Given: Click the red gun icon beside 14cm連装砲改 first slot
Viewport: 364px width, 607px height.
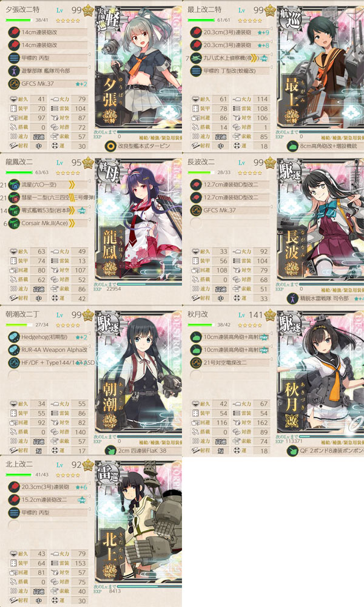Looking at the screenshot, I should [14, 32].
